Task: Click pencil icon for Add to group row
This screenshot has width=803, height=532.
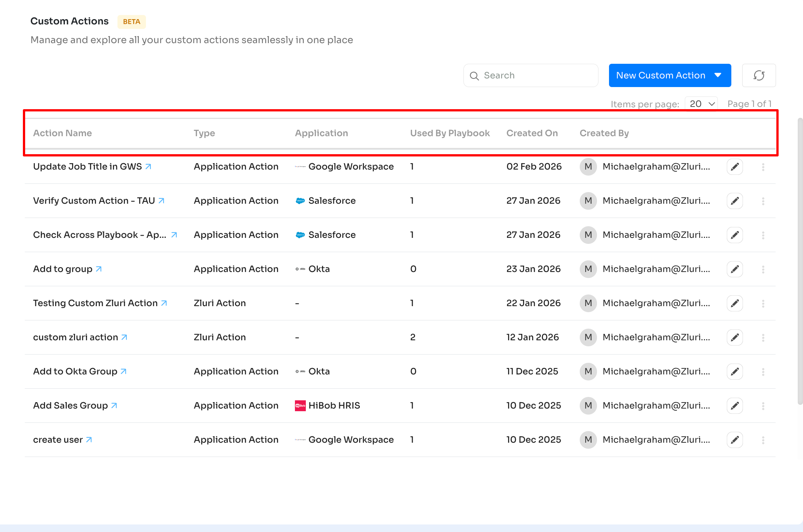Action: pyautogui.click(x=735, y=269)
